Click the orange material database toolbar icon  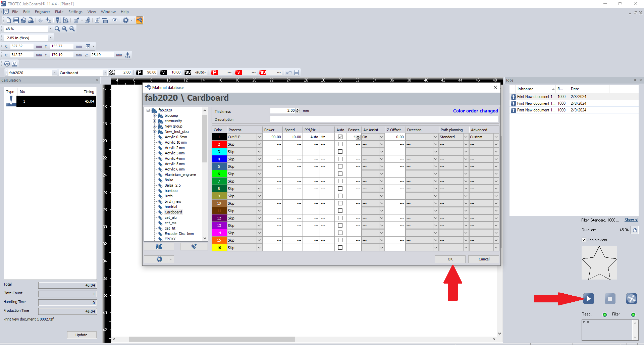click(x=140, y=20)
